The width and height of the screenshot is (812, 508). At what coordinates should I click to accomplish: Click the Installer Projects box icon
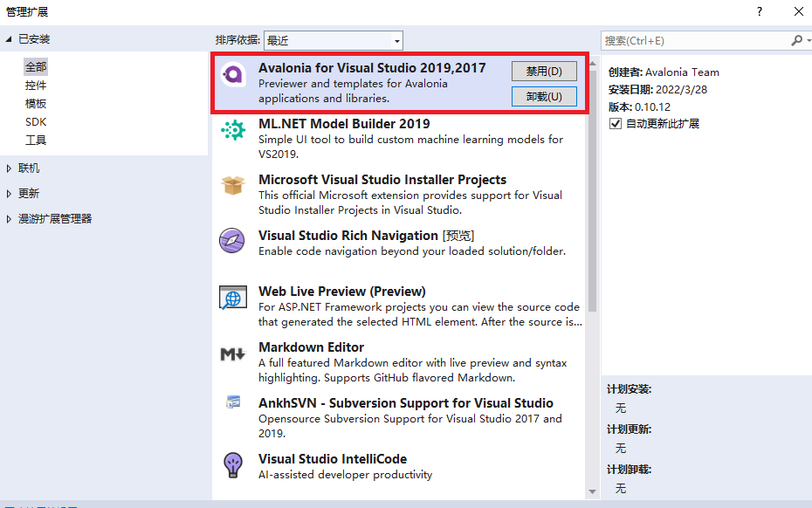[233, 185]
